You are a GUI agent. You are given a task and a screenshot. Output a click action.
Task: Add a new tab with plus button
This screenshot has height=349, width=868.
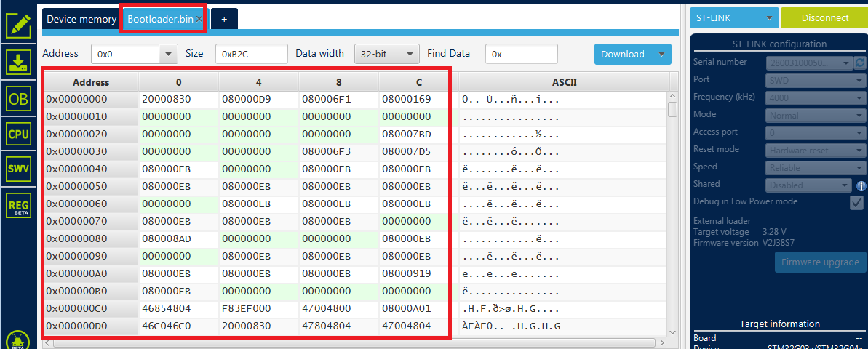pyautogui.click(x=224, y=19)
